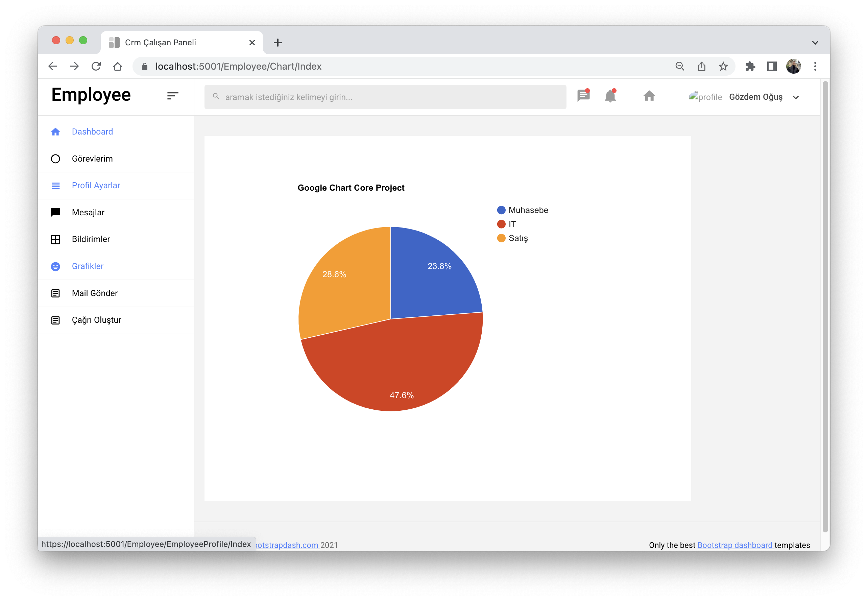This screenshot has height=601, width=868.
Task: Open the Mail Gönder menu item
Action: (116, 293)
